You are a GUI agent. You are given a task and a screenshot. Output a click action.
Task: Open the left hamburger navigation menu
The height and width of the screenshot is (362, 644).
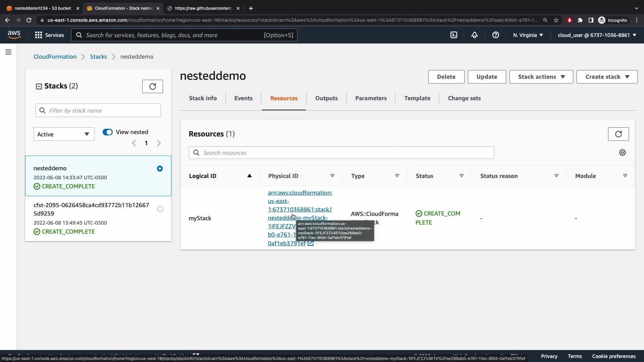coord(8,52)
